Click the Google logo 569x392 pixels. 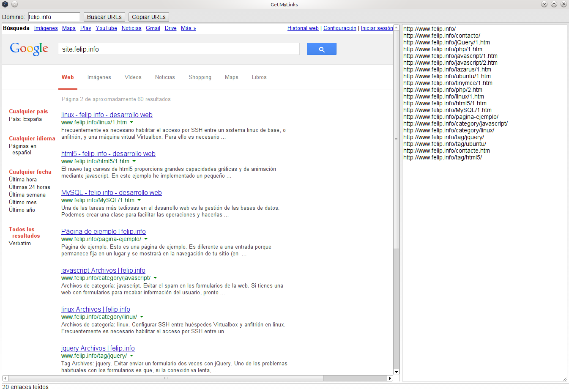tap(29, 49)
